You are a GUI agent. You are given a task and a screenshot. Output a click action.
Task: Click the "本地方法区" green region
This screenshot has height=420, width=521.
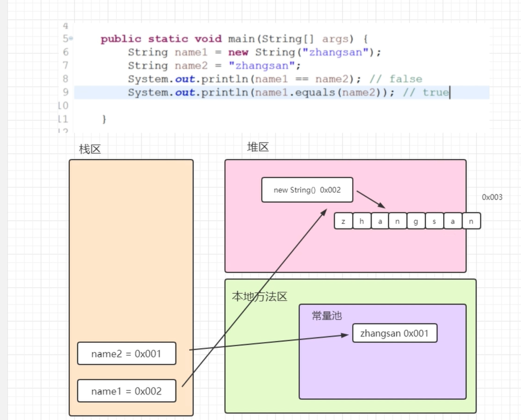(x=260, y=296)
